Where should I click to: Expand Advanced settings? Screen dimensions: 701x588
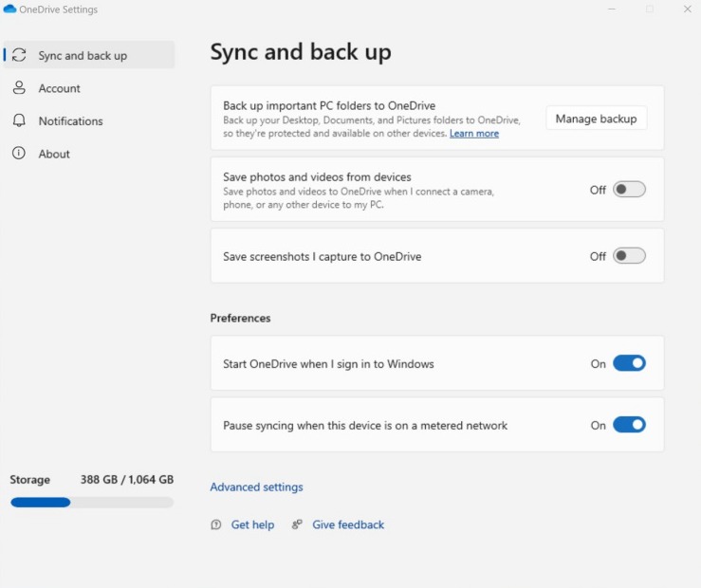tap(257, 487)
